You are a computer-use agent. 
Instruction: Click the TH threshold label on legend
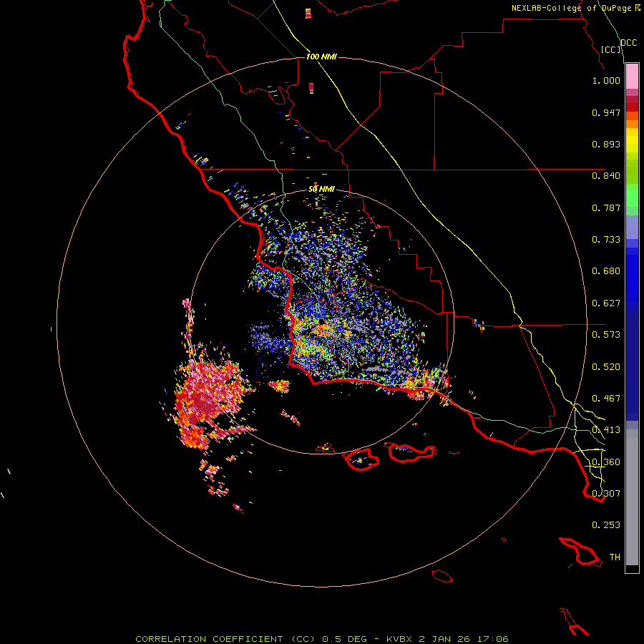point(615,557)
